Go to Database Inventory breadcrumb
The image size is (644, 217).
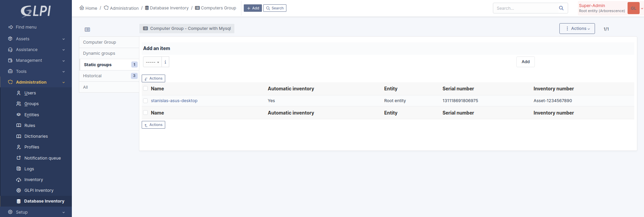tap(167, 8)
